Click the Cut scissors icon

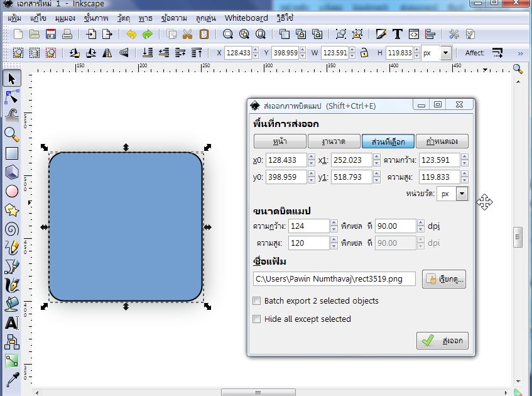click(x=187, y=34)
